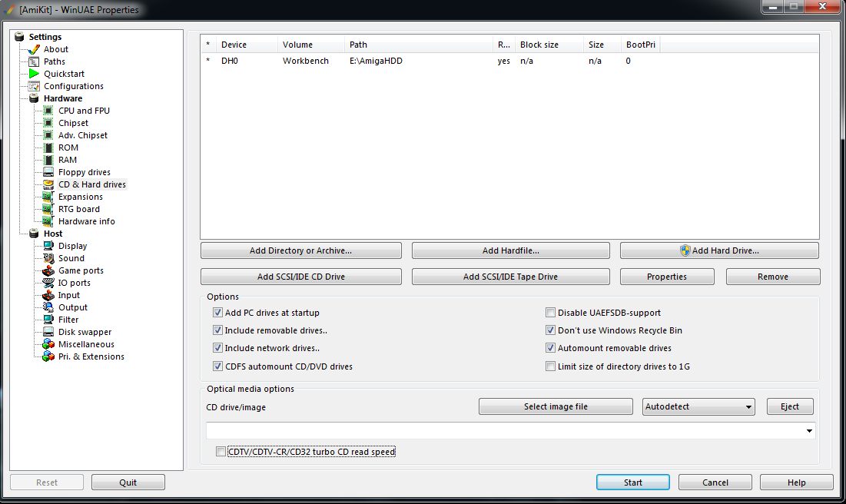Uncheck Add PC drives at startup
The height and width of the screenshot is (504, 846).
217,313
